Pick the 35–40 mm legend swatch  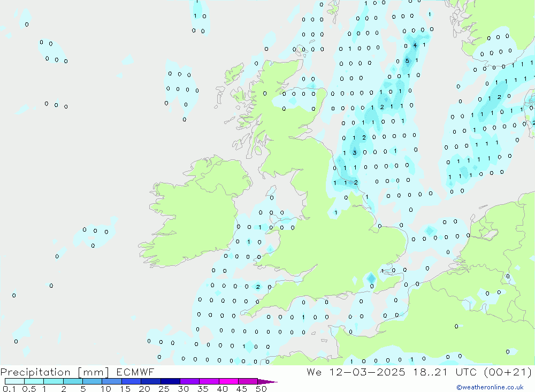209,381
